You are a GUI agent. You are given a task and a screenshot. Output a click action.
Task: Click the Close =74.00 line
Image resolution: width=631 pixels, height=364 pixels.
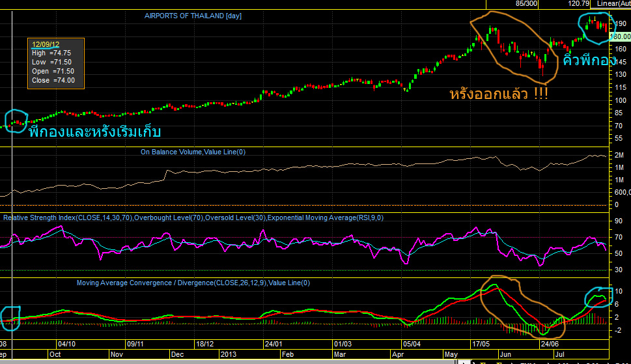(x=53, y=80)
